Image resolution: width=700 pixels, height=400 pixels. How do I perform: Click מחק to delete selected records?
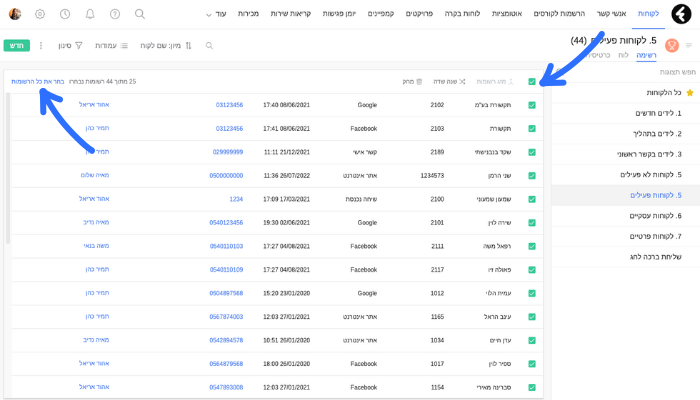click(x=412, y=81)
